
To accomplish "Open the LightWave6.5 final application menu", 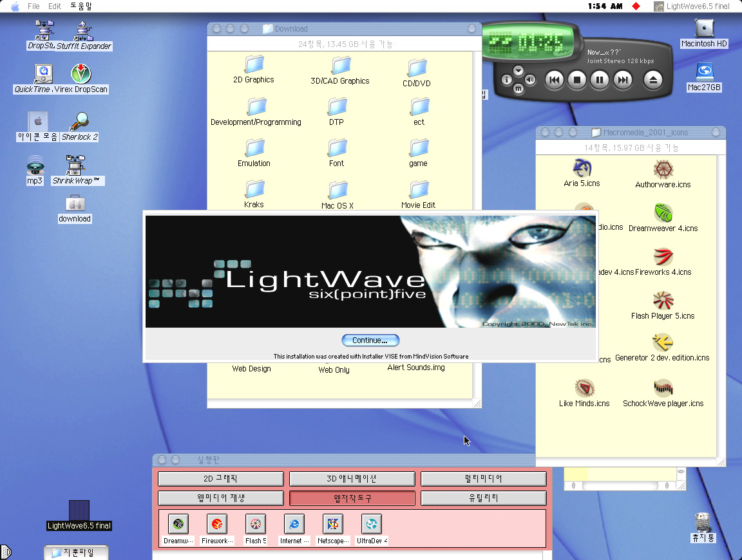I will click(x=692, y=6).
